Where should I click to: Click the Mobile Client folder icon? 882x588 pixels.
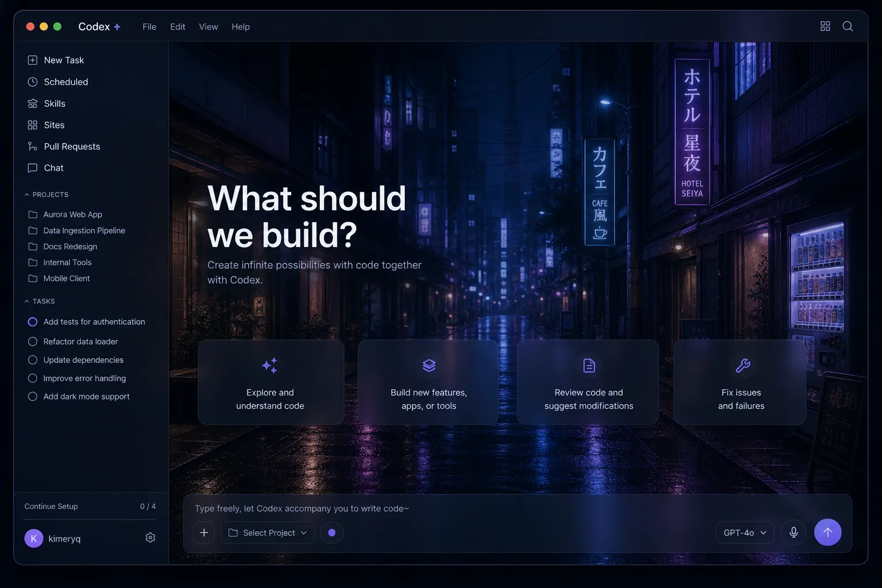coord(33,278)
